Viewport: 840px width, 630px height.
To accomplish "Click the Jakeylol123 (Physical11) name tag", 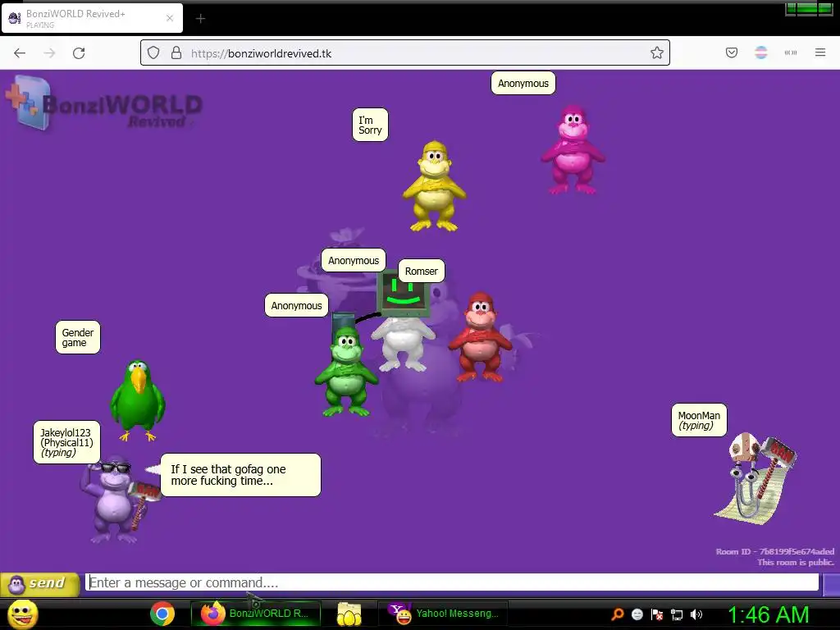I will coord(67,442).
